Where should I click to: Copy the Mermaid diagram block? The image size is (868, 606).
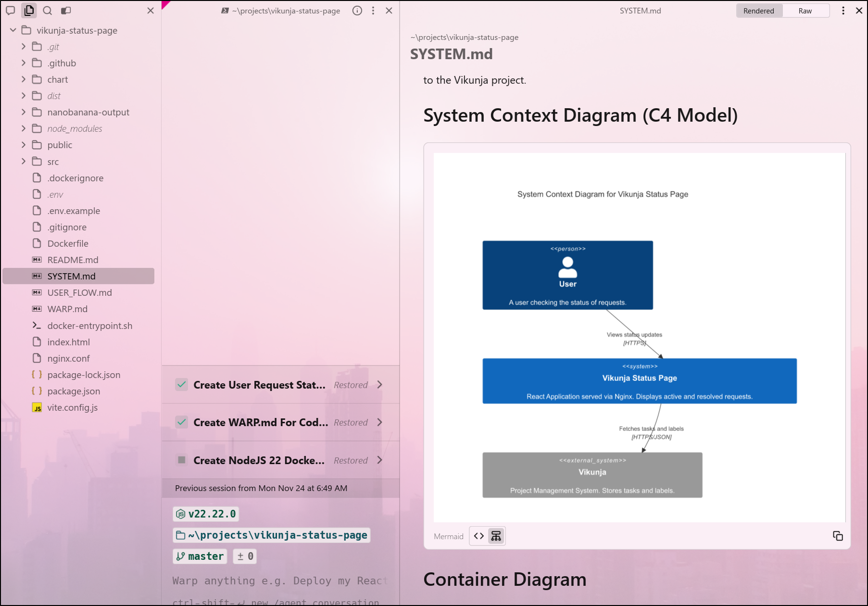point(838,536)
